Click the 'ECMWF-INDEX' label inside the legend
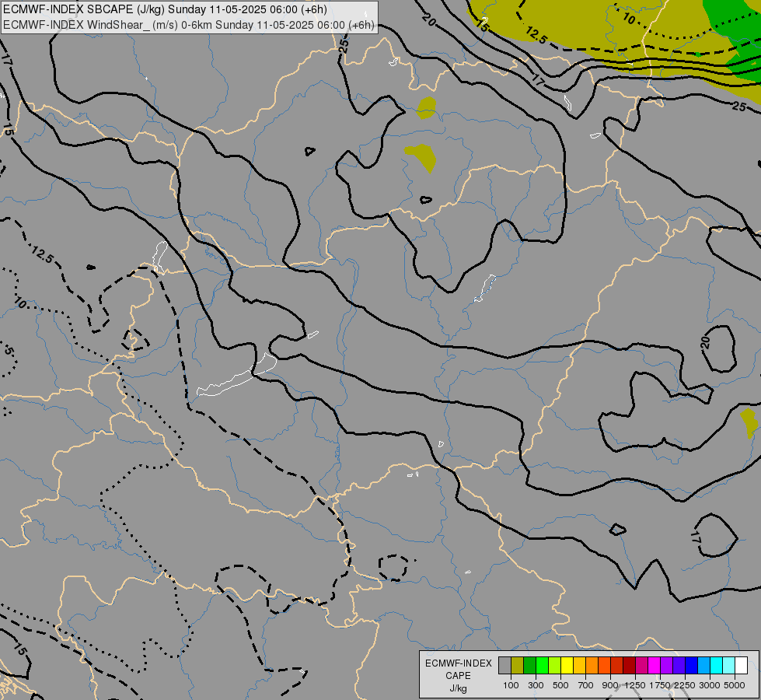761x700 pixels. 458,663
